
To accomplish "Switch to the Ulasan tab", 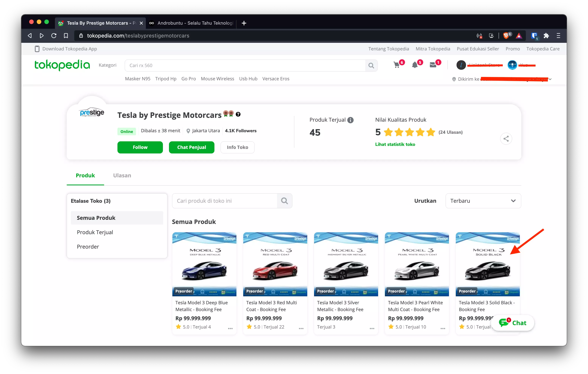I will click(x=122, y=175).
